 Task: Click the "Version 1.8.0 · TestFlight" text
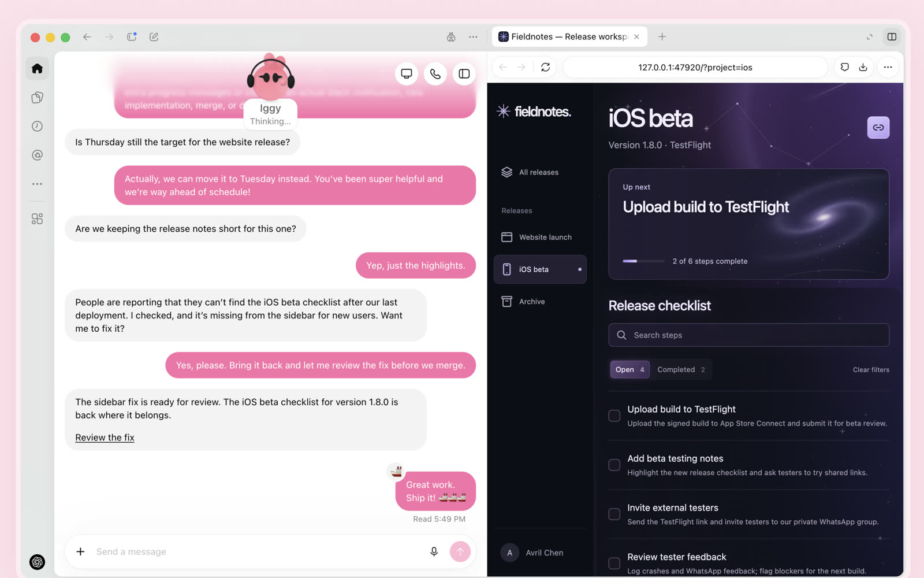tap(660, 145)
